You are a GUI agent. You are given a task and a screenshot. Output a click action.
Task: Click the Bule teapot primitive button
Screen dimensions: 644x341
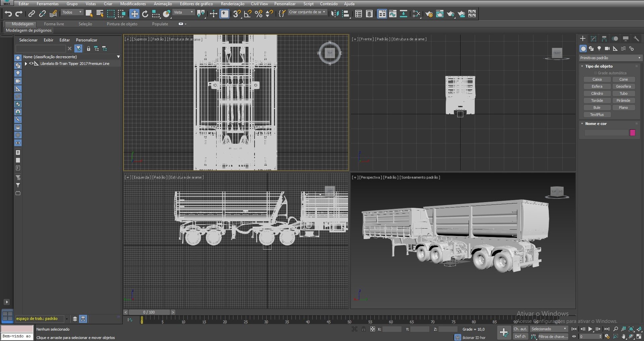[597, 108]
